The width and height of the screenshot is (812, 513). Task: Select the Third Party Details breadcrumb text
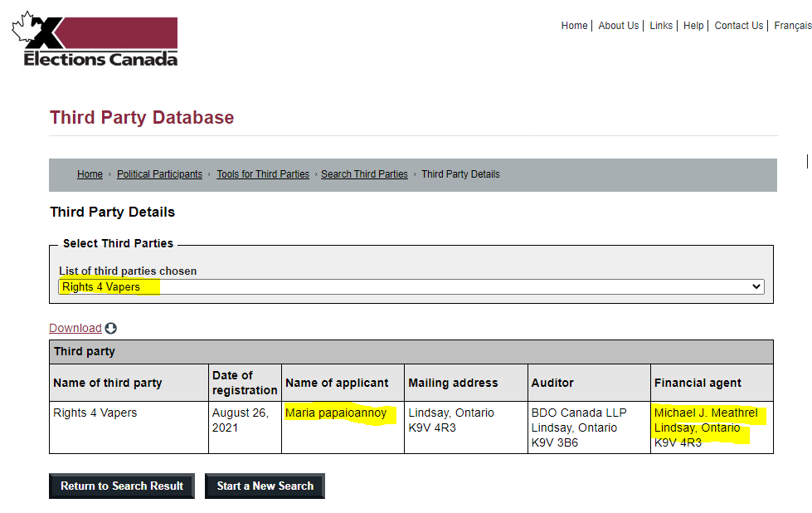460,174
